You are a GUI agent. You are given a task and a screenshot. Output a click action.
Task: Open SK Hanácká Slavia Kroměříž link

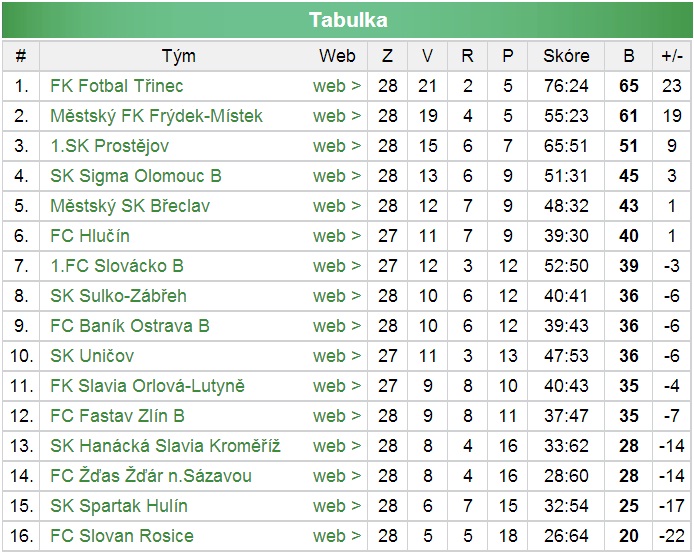pos(165,446)
